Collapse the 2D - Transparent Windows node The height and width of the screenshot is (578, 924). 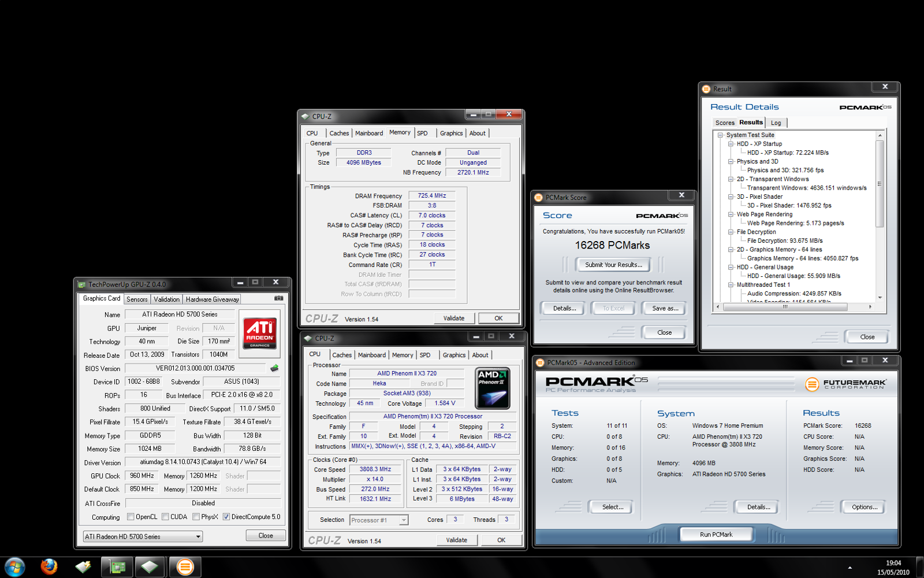pos(731,179)
